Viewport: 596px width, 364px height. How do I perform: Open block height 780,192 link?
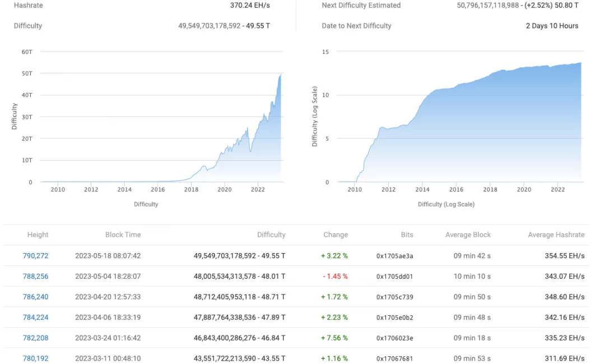(35, 358)
